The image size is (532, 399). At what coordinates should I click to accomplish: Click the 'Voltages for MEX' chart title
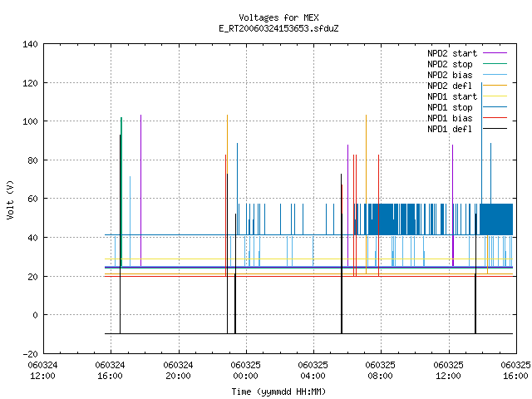(x=278, y=17)
